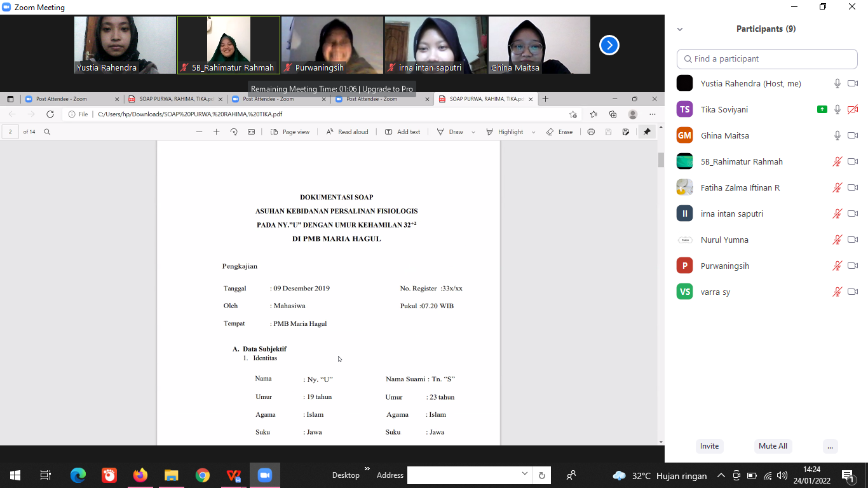Click Mute All button
The width and height of the screenshot is (868, 488).
pyautogui.click(x=773, y=446)
